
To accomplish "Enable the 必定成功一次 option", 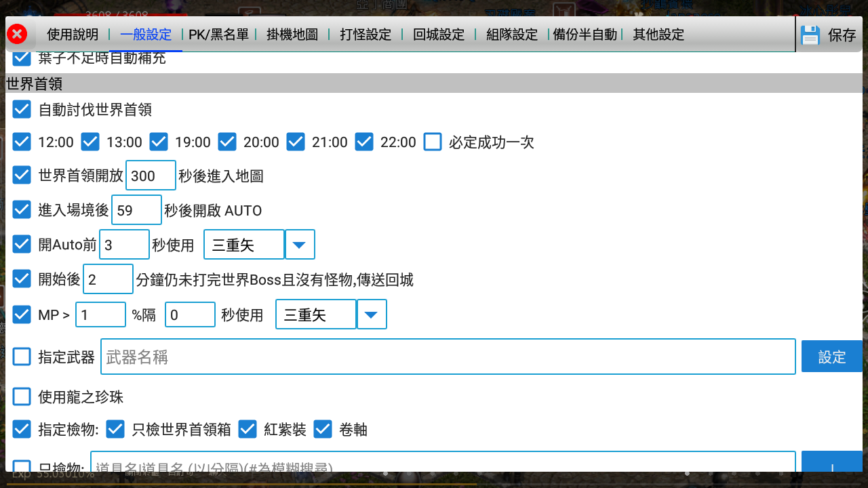I will pyautogui.click(x=432, y=142).
